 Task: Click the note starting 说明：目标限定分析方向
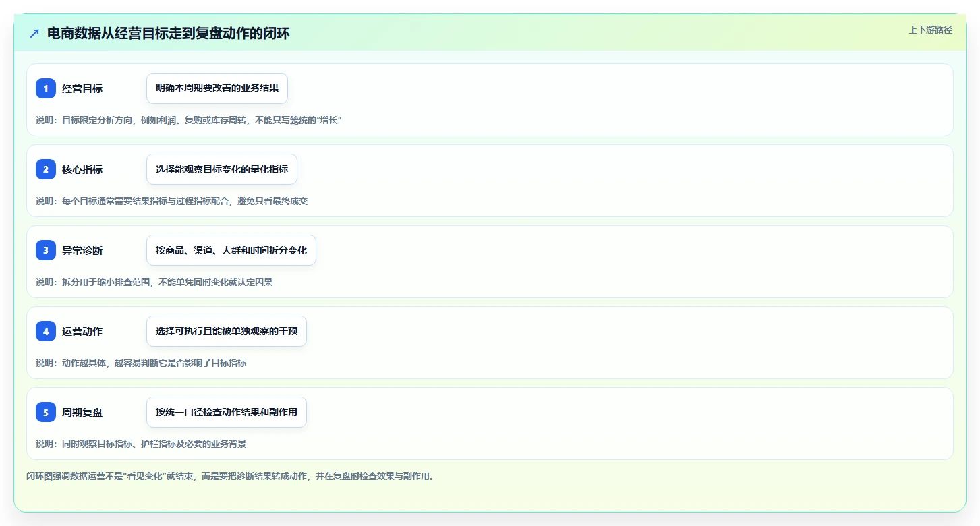coord(189,120)
